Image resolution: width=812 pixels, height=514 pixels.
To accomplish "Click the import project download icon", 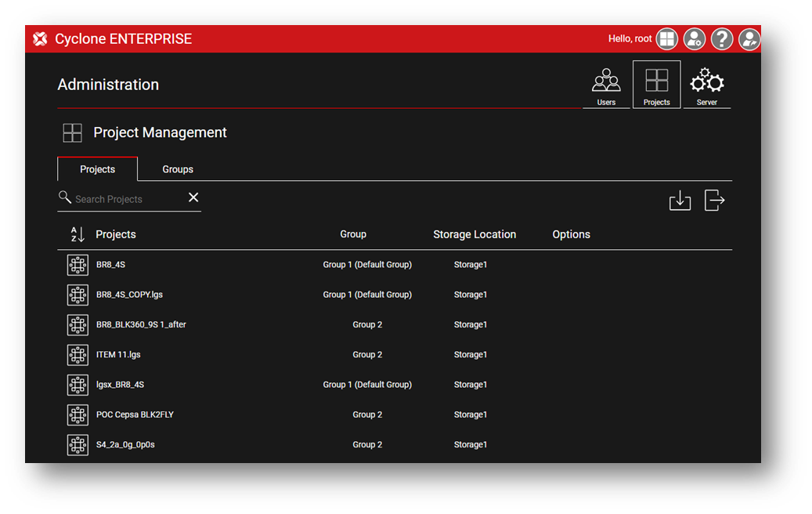I will (680, 201).
